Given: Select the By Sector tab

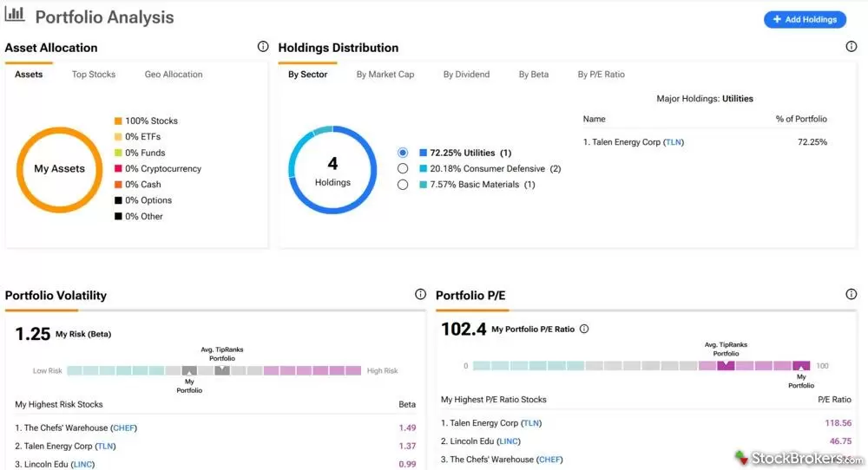Looking at the screenshot, I should click(x=308, y=74).
